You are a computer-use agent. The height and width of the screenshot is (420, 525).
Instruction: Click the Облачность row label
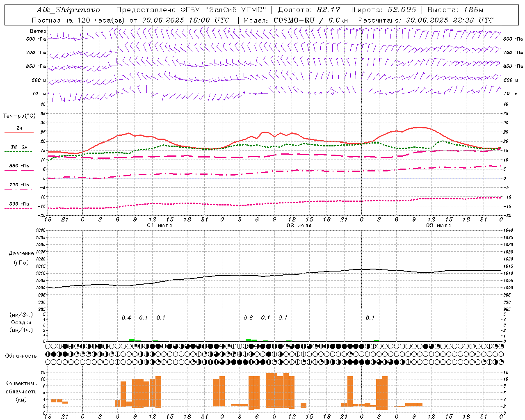point(21,356)
